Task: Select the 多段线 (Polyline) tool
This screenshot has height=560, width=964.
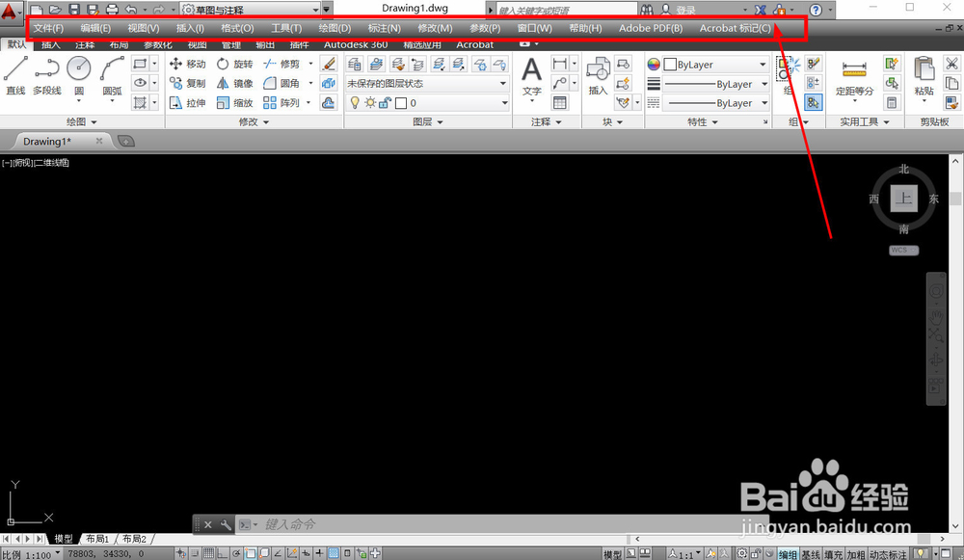Action: (x=46, y=75)
